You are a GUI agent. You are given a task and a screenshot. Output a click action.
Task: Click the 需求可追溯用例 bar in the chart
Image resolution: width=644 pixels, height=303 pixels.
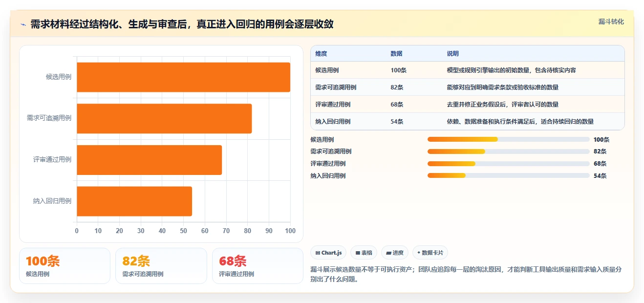tap(164, 118)
